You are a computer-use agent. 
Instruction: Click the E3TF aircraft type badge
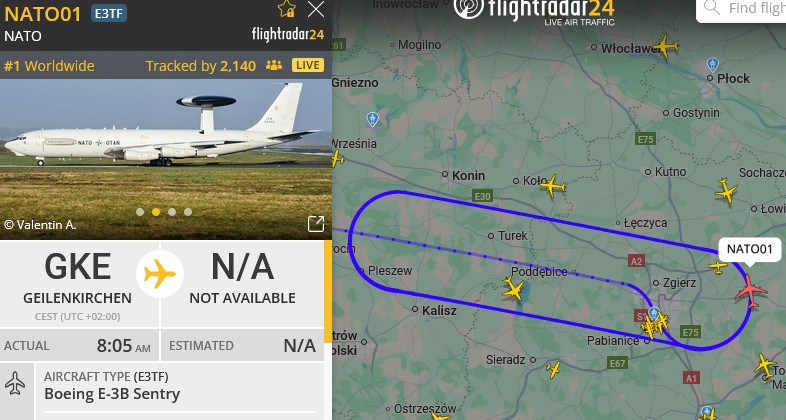(109, 14)
